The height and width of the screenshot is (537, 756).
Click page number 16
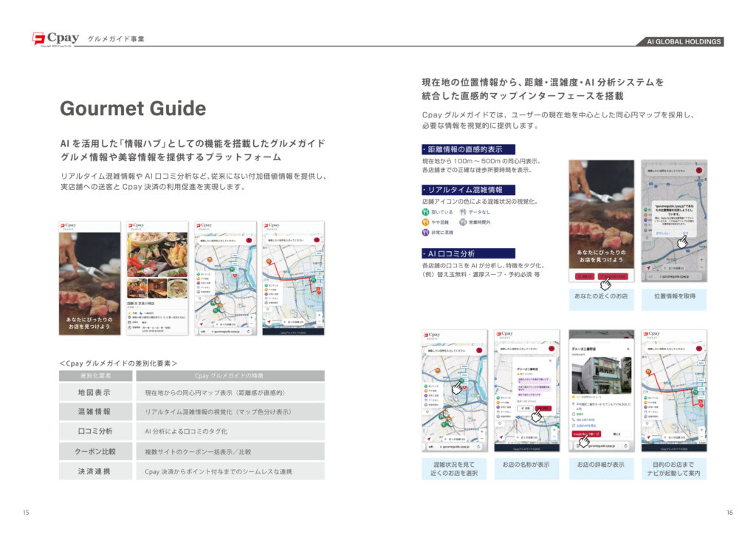(729, 513)
